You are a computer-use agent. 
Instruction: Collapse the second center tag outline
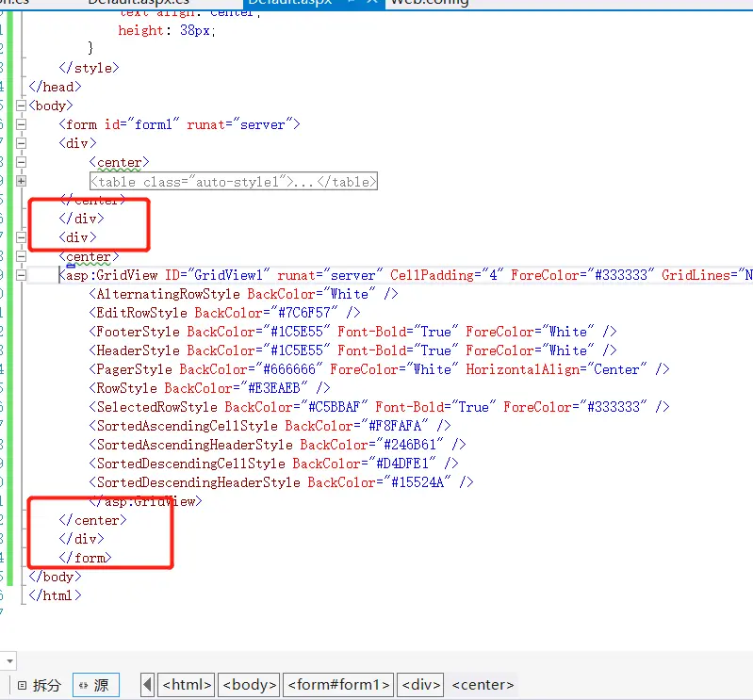click(x=21, y=256)
